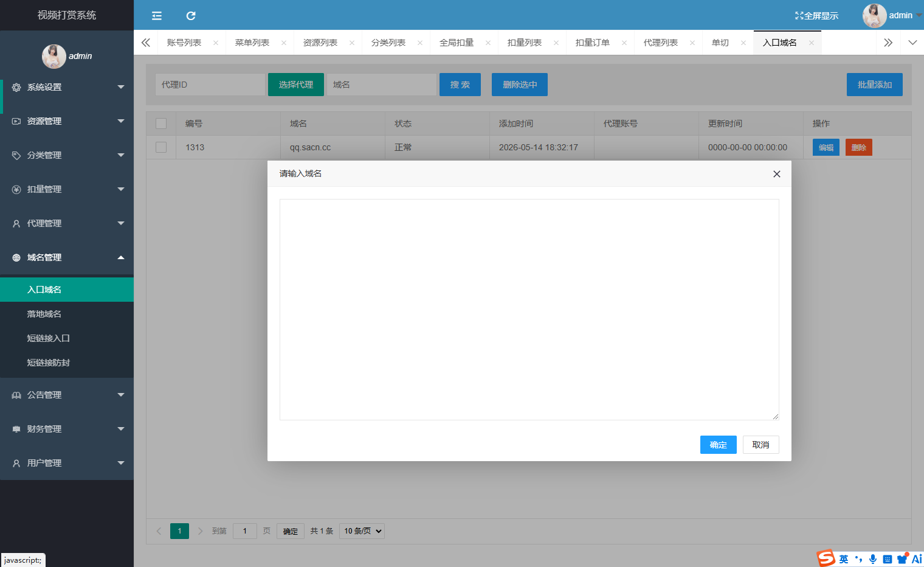Viewport: 924px width, 567px height.
Task: Click the sidebar admin avatar
Action: click(x=53, y=56)
